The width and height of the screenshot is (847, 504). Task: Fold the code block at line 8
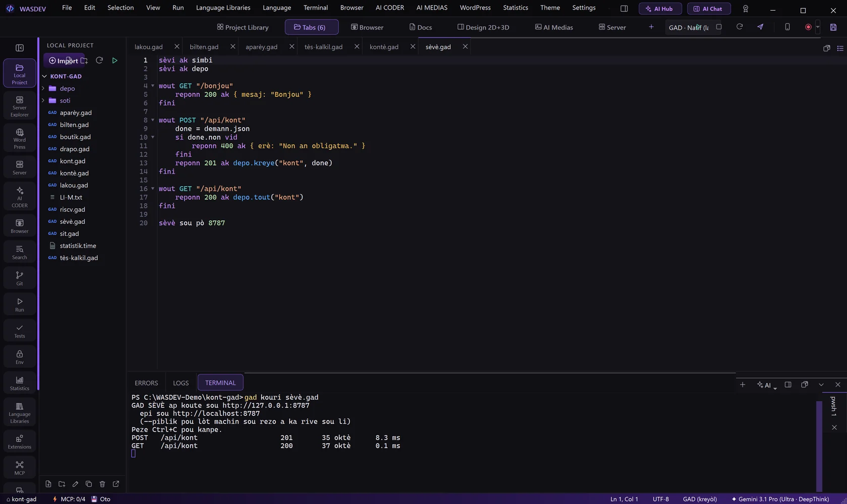click(x=153, y=120)
